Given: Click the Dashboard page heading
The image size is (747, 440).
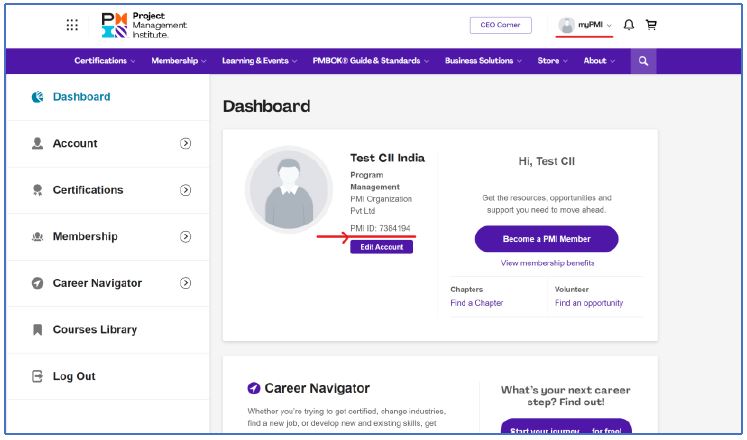Looking at the screenshot, I should coord(266,106).
